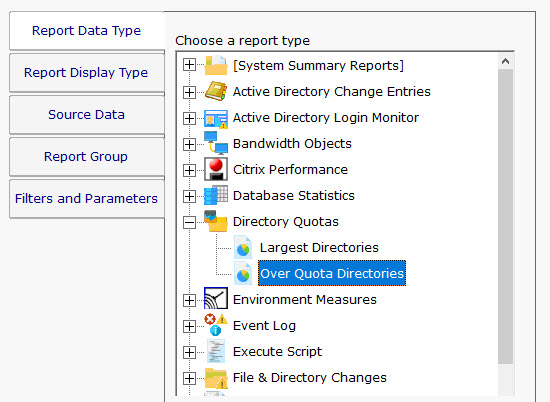The image size is (550, 402).
Task: Click the Citrix Performance red ball icon
Action: tap(216, 169)
